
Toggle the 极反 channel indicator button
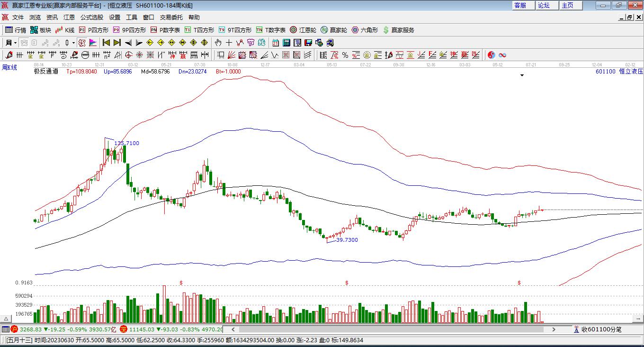coord(81,43)
